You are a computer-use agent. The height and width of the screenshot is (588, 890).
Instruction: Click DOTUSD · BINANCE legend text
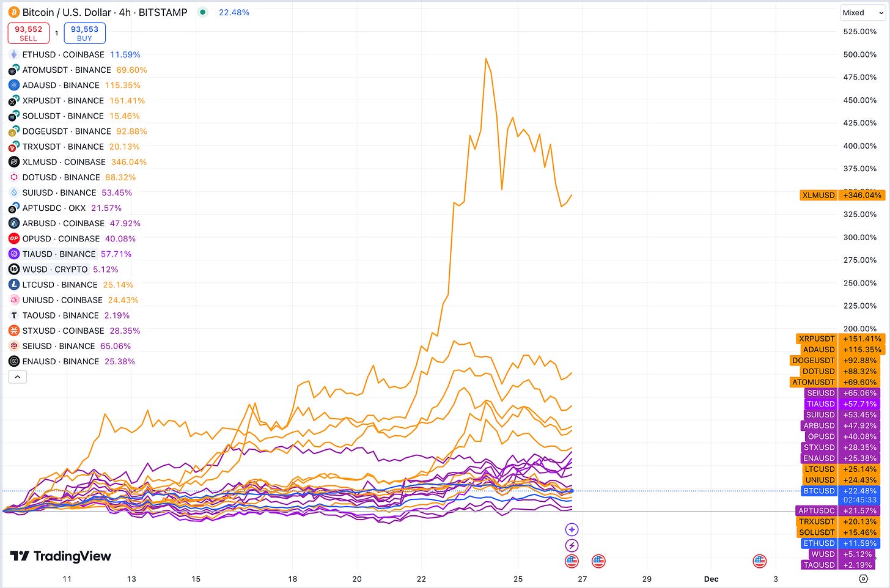(61, 177)
